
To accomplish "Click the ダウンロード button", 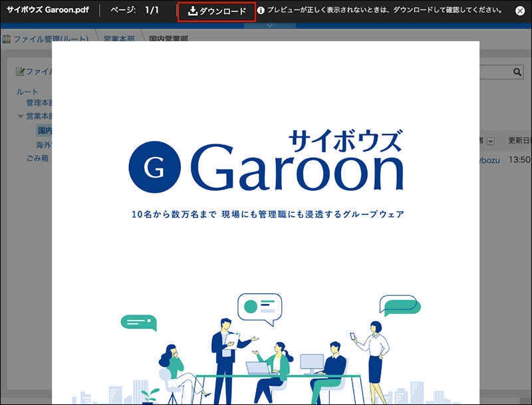I will 217,11.
